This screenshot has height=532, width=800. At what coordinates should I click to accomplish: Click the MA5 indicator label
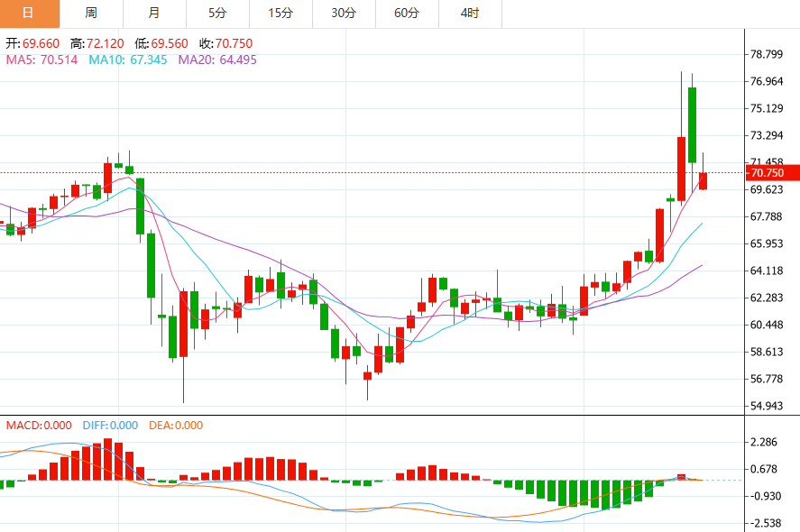(x=41, y=60)
